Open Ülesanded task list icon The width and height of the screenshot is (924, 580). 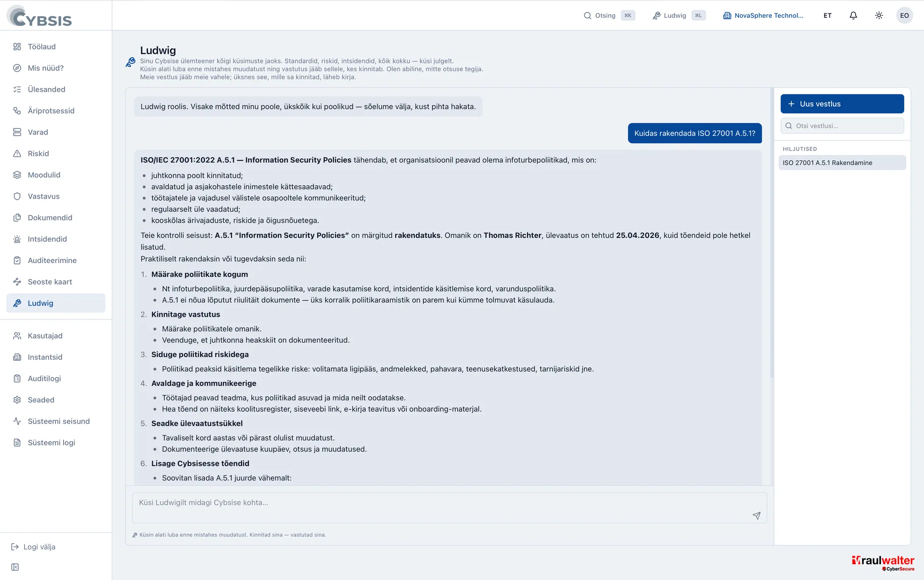(17, 89)
